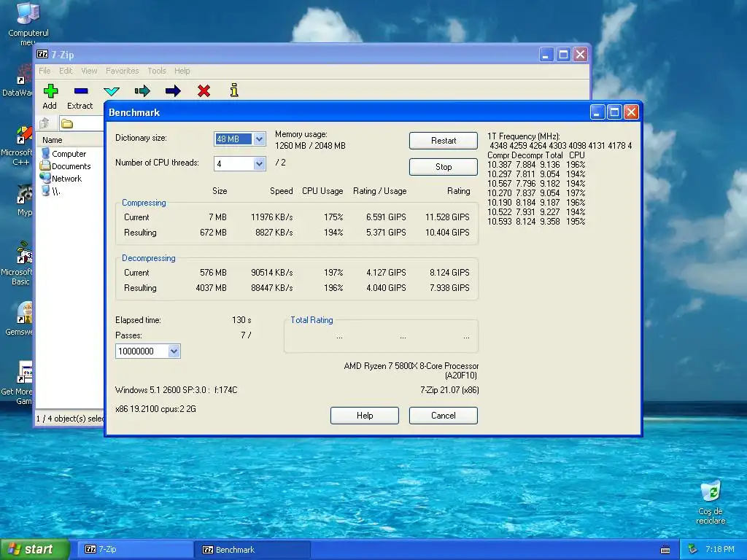Click the decompressing Resulting rating 7.938 GIPS
The width and height of the screenshot is (747, 560).
(x=449, y=287)
